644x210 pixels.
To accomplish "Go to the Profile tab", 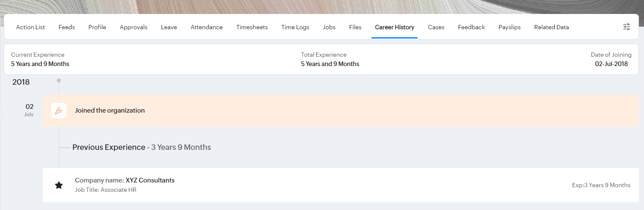I will click(x=97, y=27).
